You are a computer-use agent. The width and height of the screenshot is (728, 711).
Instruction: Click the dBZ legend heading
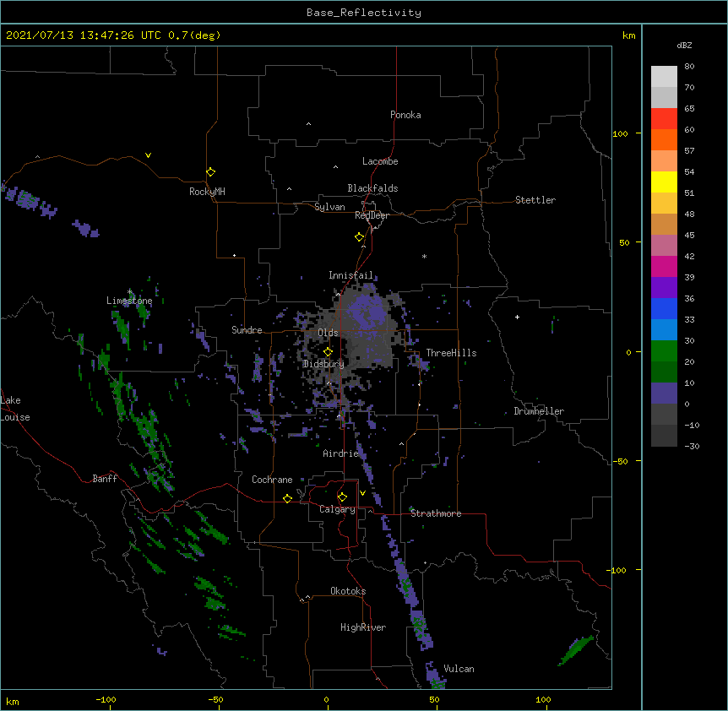684,45
